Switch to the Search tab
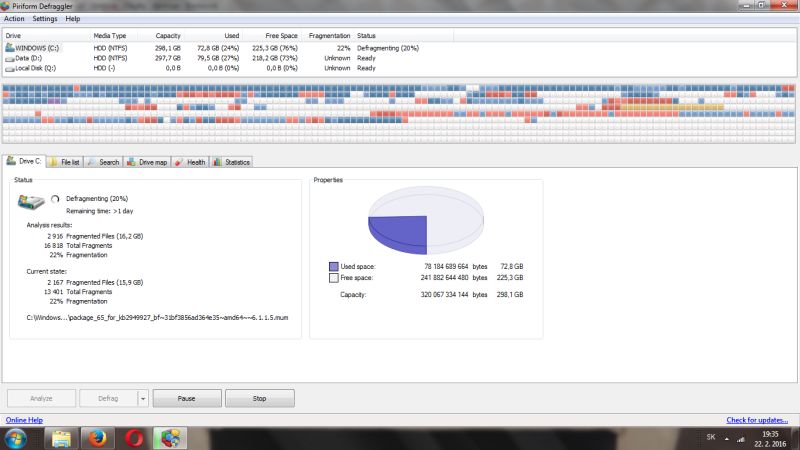The image size is (800, 450). [x=104, y=162]
